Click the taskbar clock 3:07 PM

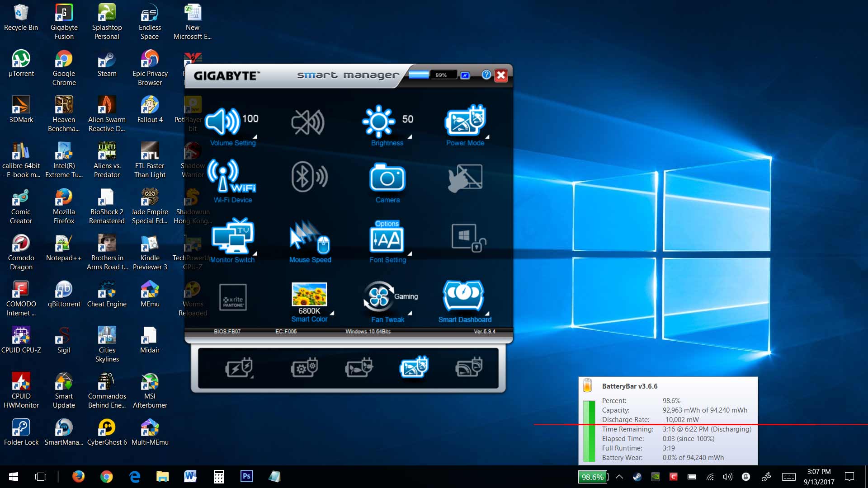coord(819,472)
